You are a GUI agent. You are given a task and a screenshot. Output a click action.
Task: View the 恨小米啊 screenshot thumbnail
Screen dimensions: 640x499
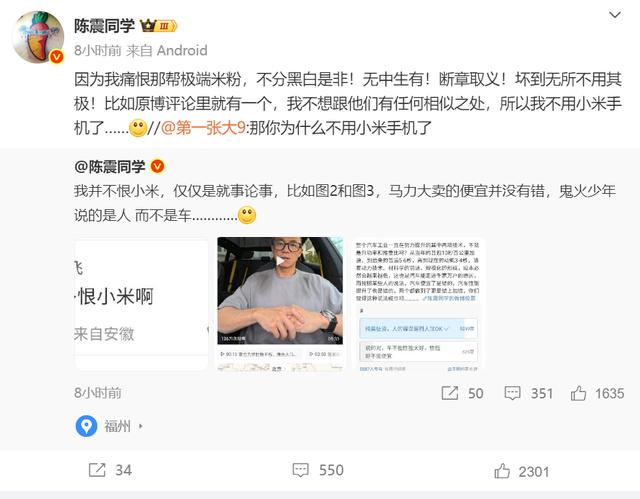(x=141, y=304)
